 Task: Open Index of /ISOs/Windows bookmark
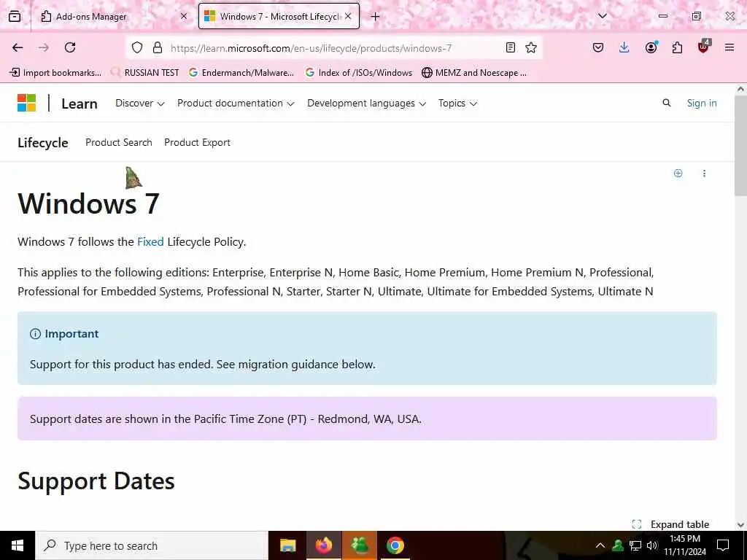coord(359,72)
